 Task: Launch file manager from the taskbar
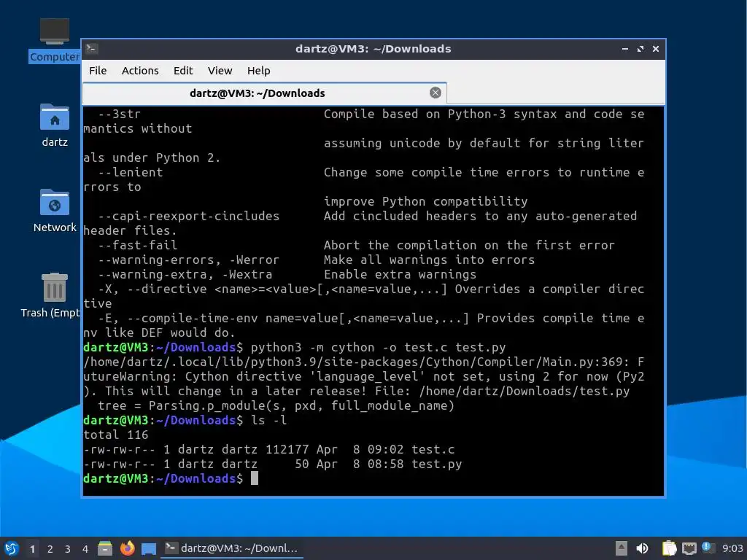[x=105, y=548]
